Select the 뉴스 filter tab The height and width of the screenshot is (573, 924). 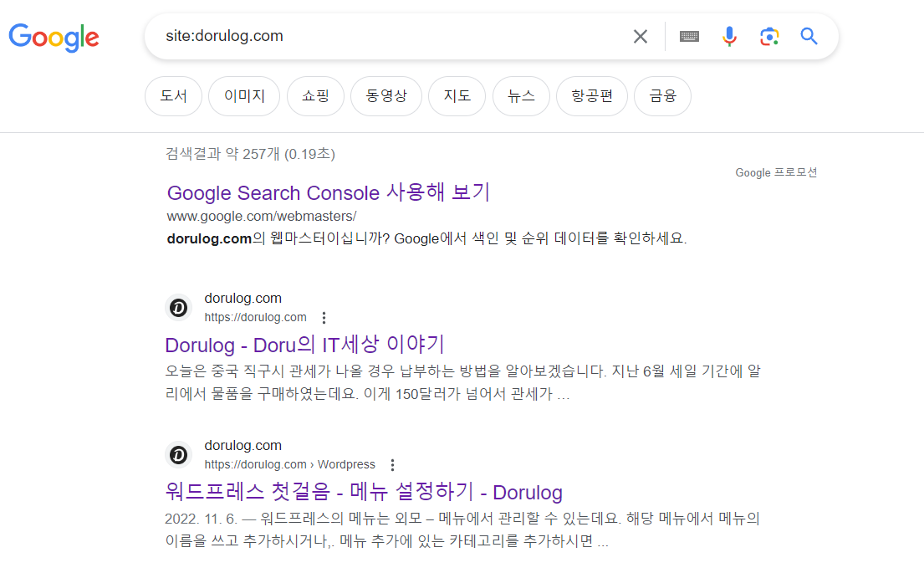point(521,96)
